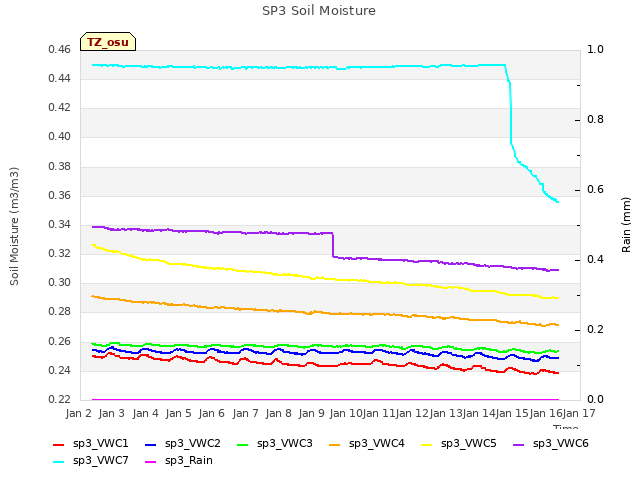Screen dimensions: 640x480
Task: Click the Jan 17 x-axis tick label
Action: point(579,413)
